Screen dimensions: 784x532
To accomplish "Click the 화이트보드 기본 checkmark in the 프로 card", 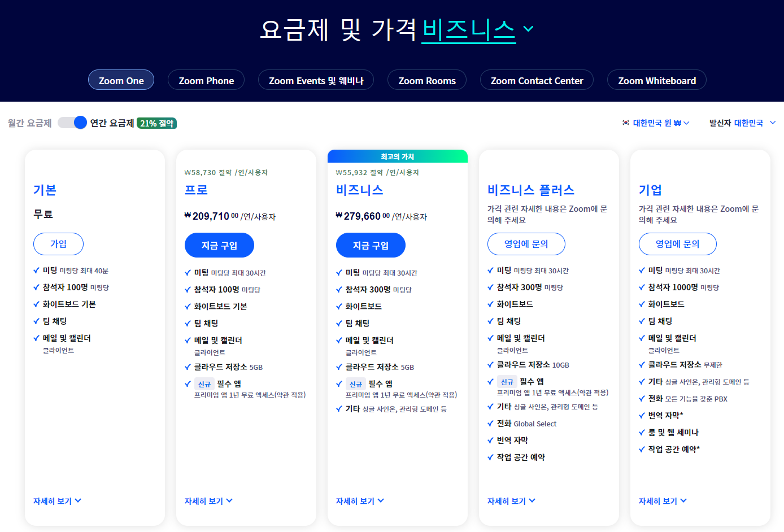I will [x=188, y=307].
